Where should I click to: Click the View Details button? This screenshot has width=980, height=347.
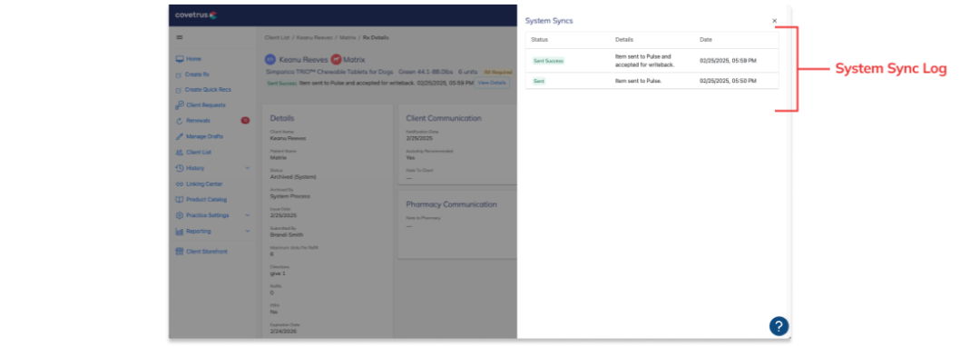pos(492,83)
